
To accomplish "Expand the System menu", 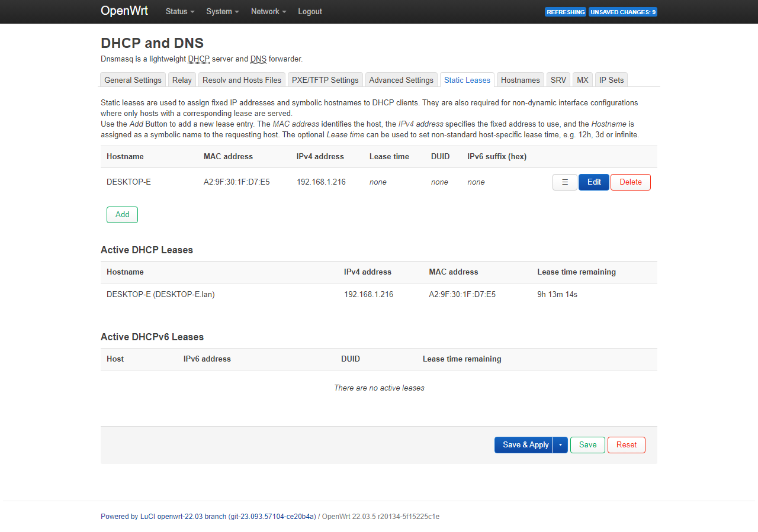I will tap(223, 12).
